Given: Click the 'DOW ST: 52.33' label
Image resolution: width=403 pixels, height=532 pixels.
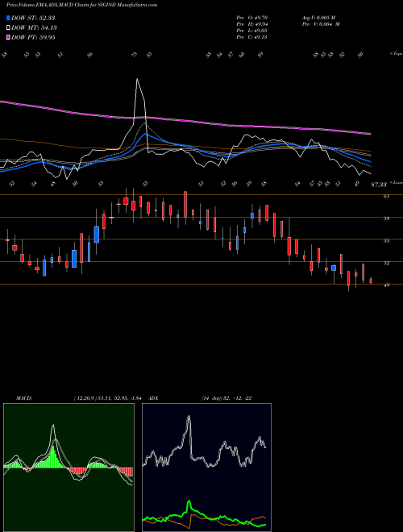Looking at the screenshot, I should 33,18.
